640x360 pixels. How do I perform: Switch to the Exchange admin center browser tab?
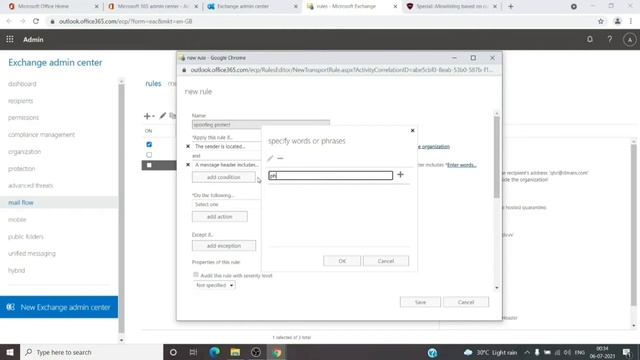coord(252,7)
